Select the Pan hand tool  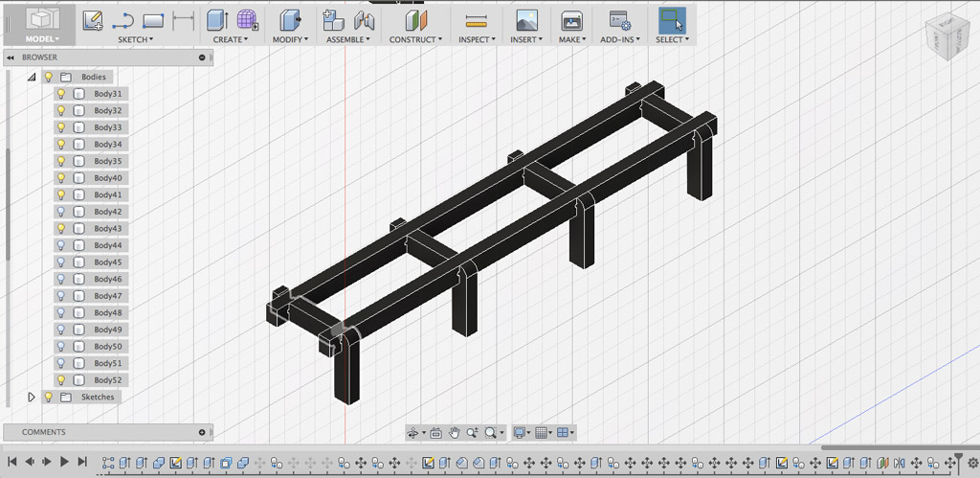coord(455,432)
